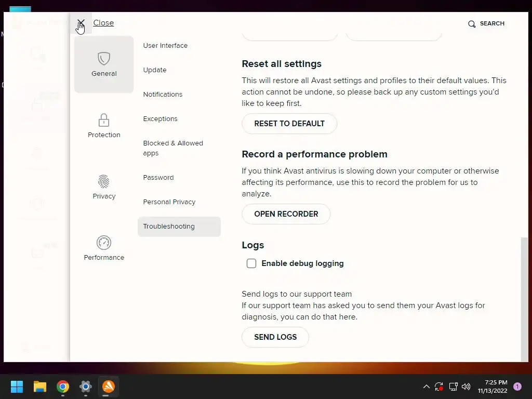The width and height of the screenshot is (532, 399).
Task: Click the underlined Close link
Action: coord(103,23)
